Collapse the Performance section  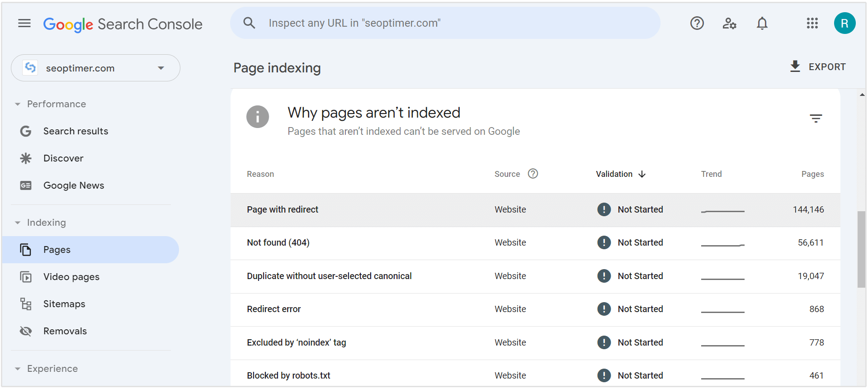coord(18,104)
